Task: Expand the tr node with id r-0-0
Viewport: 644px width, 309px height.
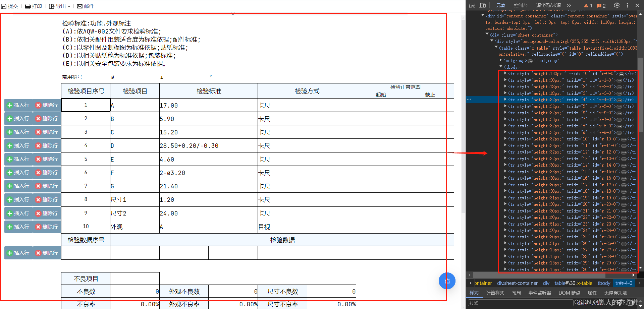Action: 505,73
